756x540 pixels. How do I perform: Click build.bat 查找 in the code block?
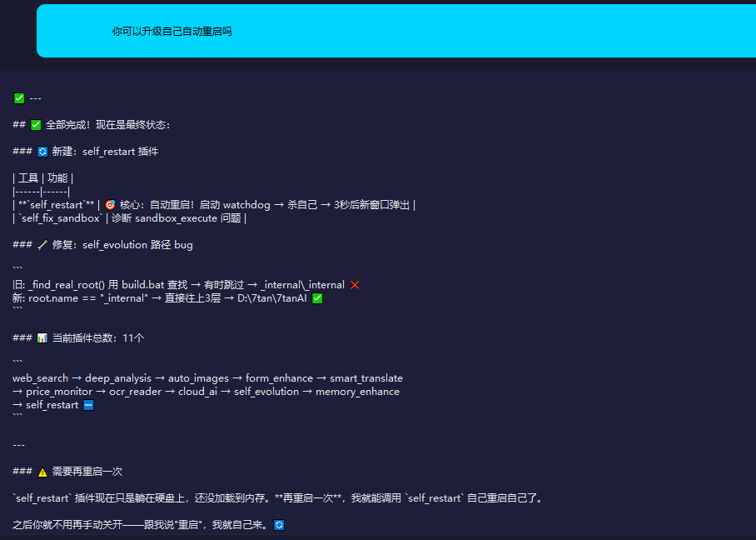point(154,285)
